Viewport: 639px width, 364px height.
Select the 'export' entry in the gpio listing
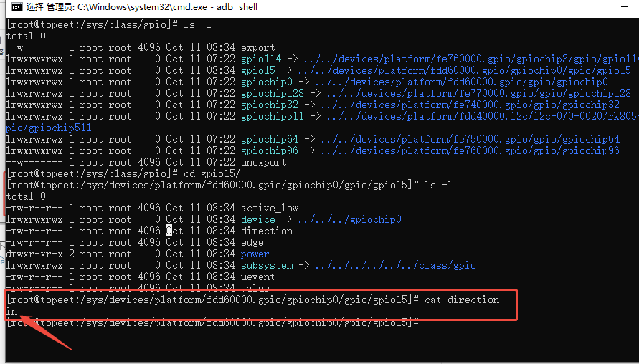257,47
